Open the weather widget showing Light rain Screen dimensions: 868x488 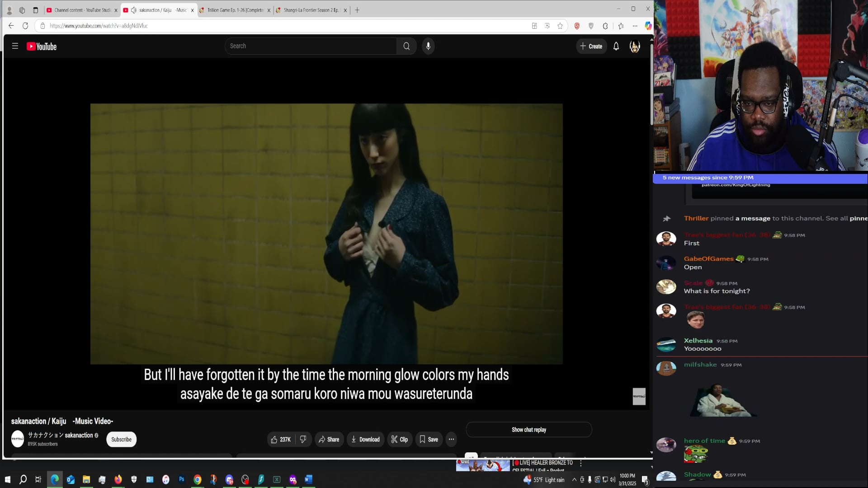pos(544,479)
